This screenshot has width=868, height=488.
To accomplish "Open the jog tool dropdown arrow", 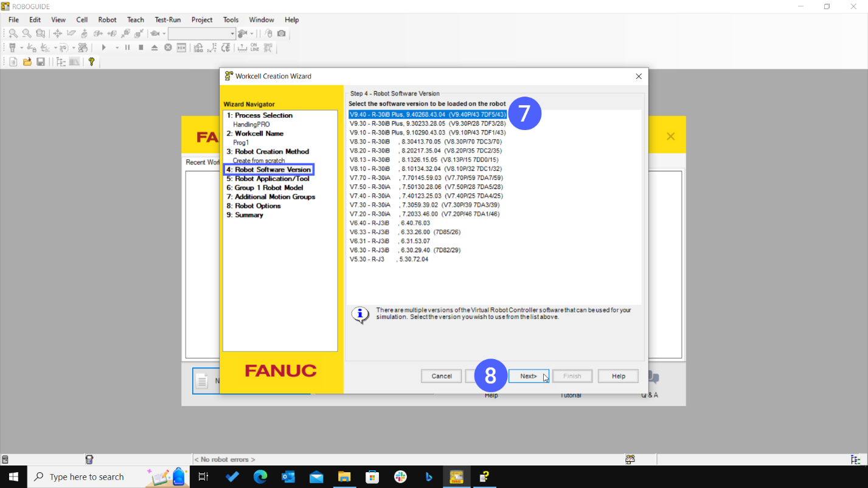I will pos(21,47).
